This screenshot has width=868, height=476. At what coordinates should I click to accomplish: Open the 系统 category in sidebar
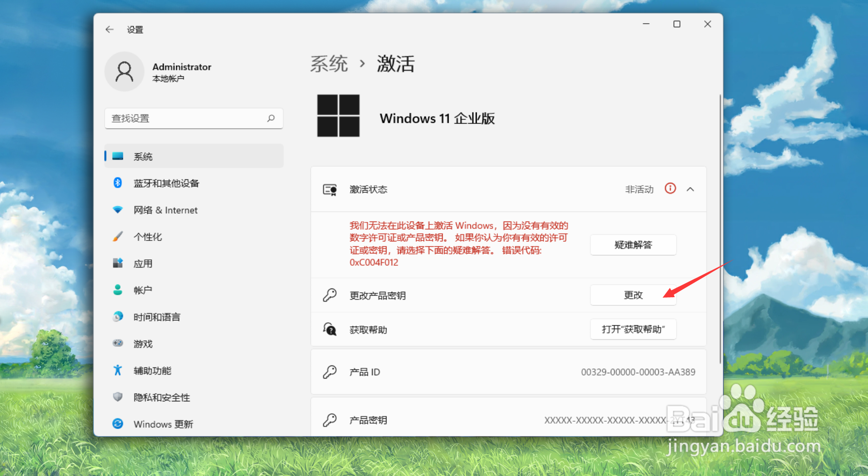tap(194, 156)
